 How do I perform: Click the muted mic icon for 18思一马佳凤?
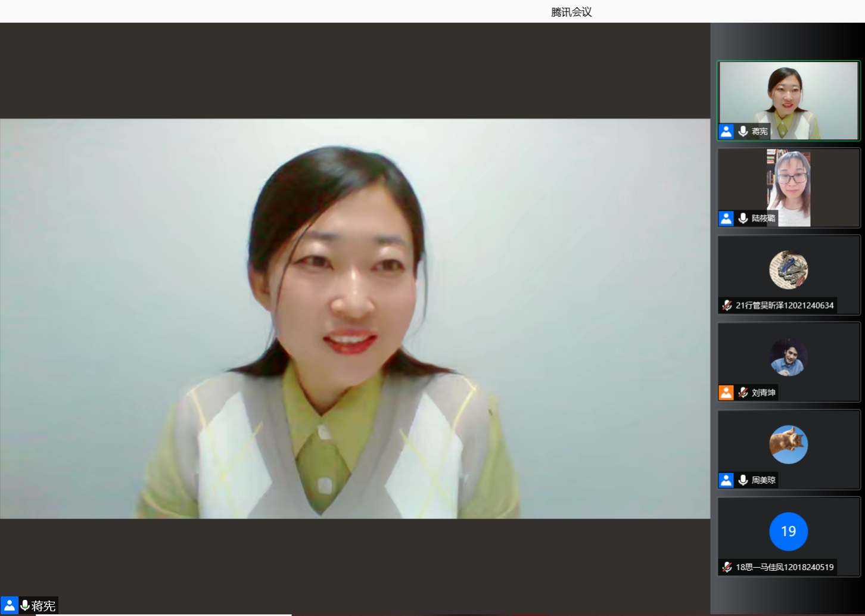727,567
